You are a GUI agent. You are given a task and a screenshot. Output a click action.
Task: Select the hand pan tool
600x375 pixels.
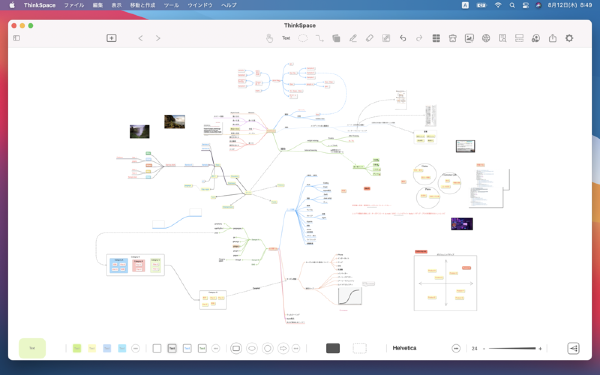click(x=269, y=38)
